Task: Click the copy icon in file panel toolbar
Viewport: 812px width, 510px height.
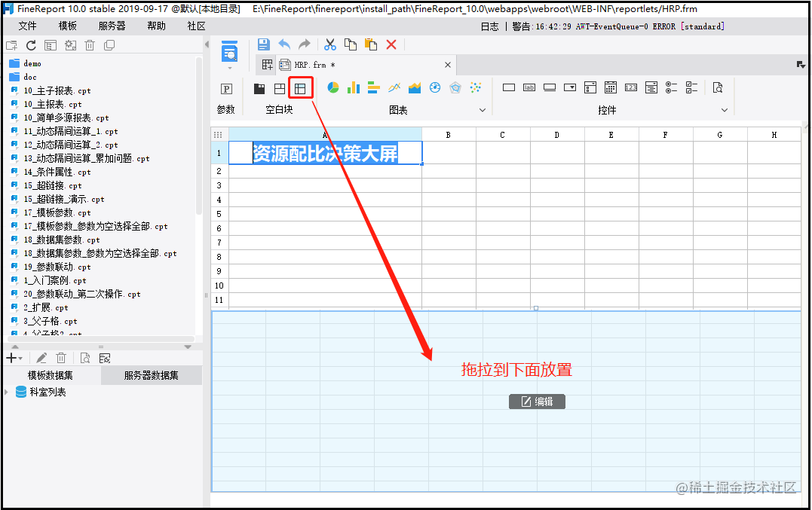Action: (x=109, y=45)
